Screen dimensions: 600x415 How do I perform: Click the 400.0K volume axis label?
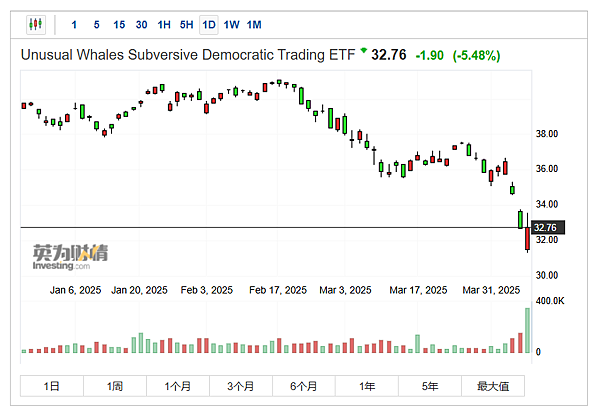[x=550, y=301]
